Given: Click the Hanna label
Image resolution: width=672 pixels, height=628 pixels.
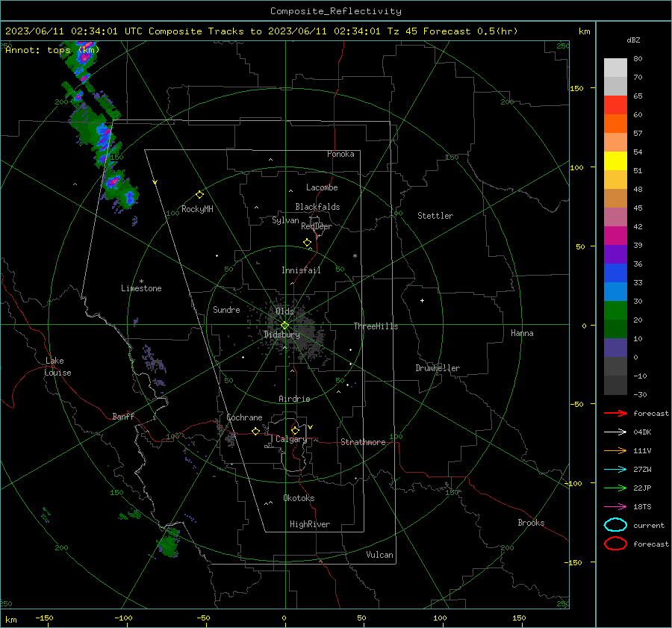Looking at the screenshot, I should (522, 333).
